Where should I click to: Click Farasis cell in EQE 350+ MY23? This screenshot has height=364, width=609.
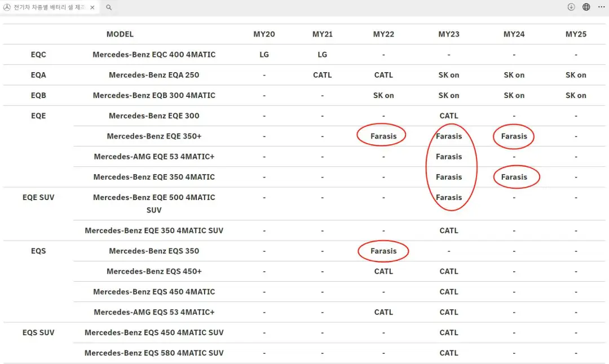449,136
